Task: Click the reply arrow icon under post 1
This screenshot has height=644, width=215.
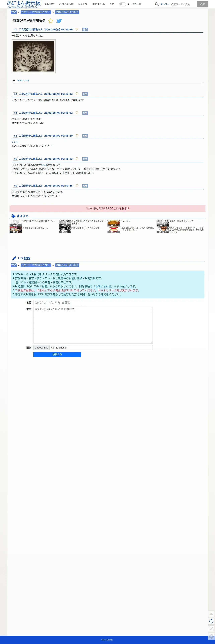Action: click(x=14, y=81)
